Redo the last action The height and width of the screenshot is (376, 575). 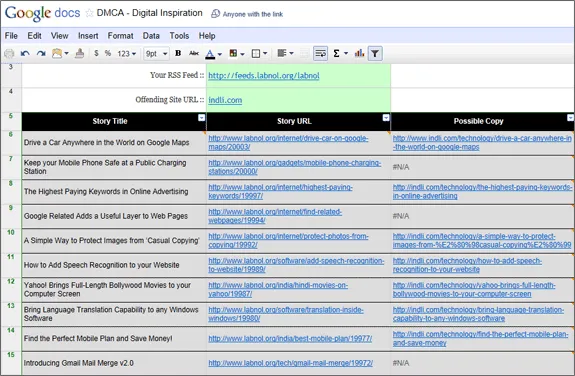click(41, 54)
